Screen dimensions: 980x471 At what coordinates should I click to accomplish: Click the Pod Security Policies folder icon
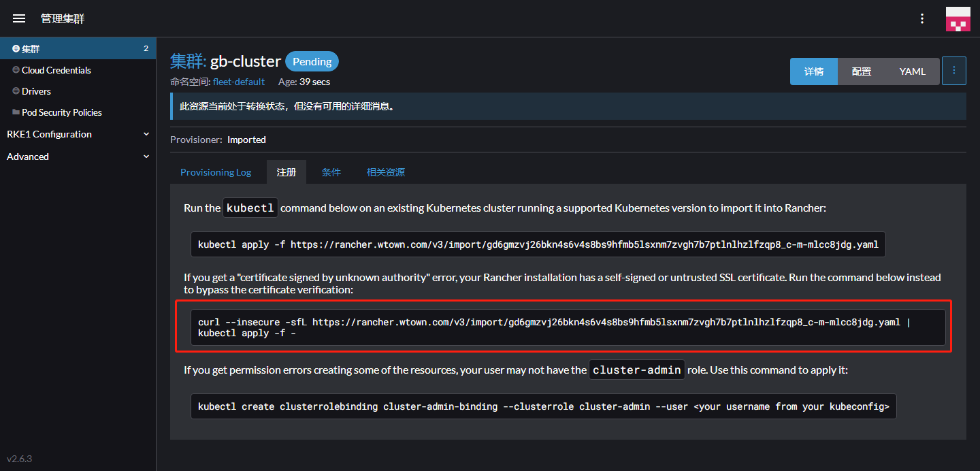(x=16, y=112)
